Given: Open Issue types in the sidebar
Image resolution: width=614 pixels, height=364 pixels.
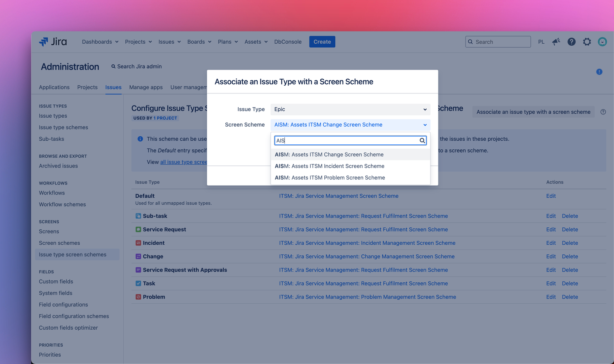Looking at the screenshot, I should click(x=53, y=116).
